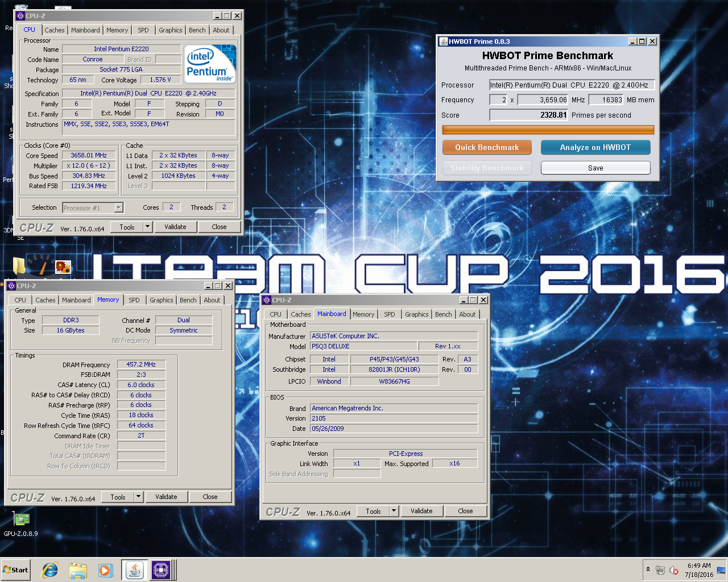The height and width of the screenshot is (582, 728).
Task: Click the 16383 MB mem field
Action: [x=606, y=99]
